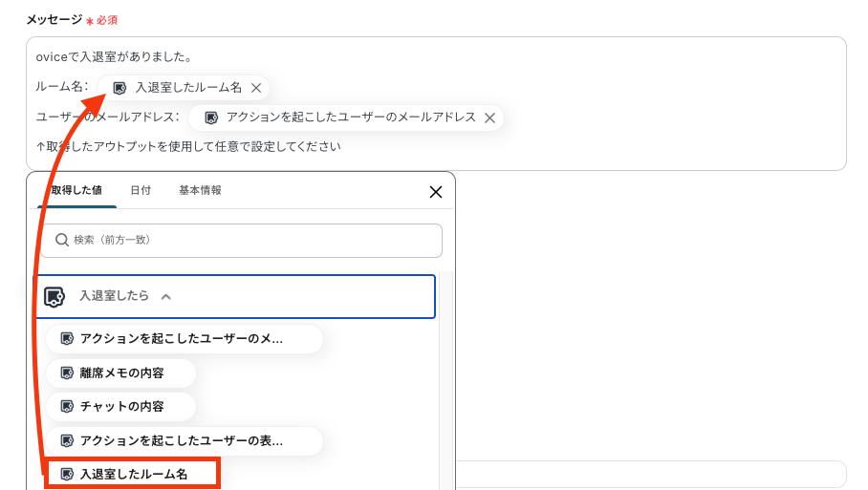Remove the アクションを起こしたユーザーのメールアドレス chip from message
Screen dimensions: 868x490
[489, 117]
